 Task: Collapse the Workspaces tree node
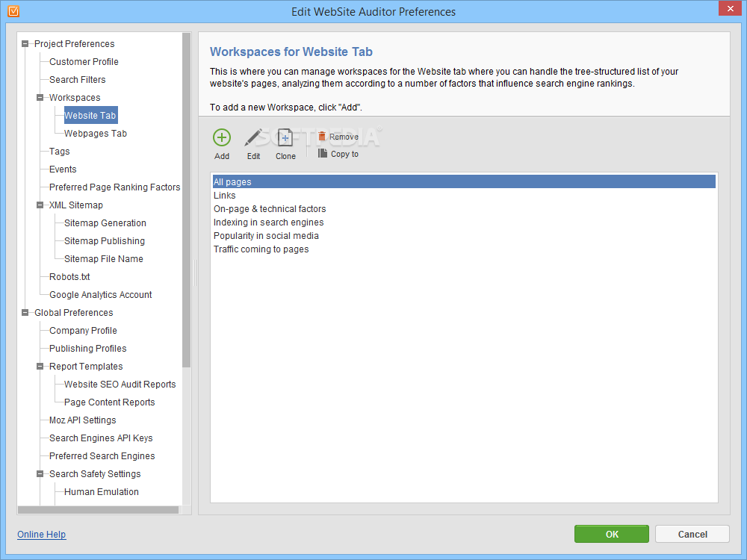point(40,98)
